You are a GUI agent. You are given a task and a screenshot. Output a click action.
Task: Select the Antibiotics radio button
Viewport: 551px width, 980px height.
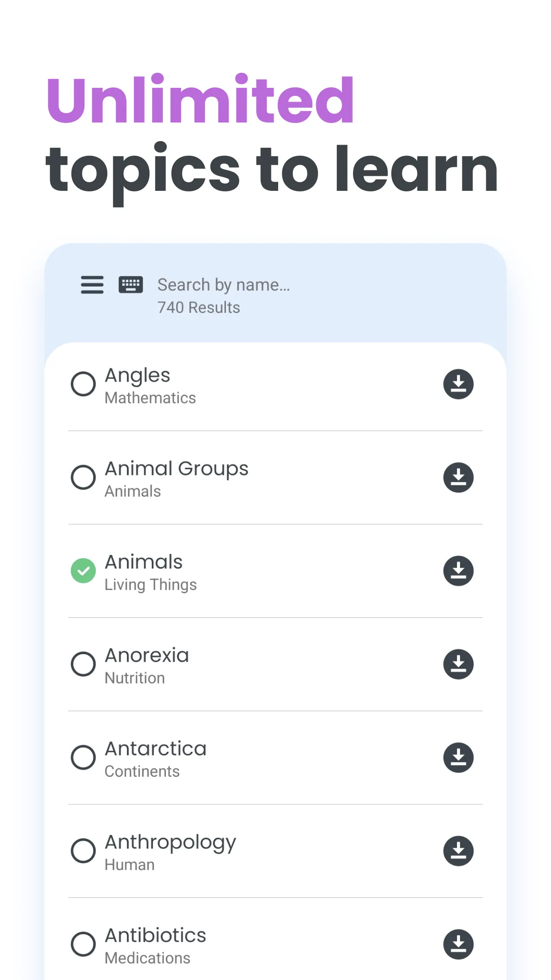(x=83, y=944)
